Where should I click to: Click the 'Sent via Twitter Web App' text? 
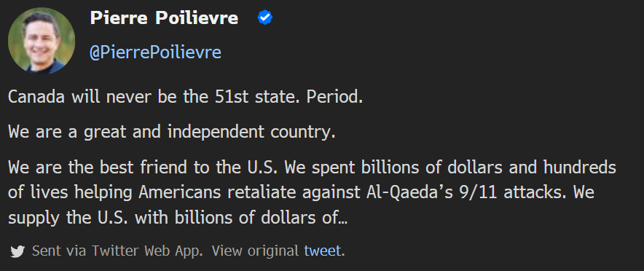tap(117, 251)
